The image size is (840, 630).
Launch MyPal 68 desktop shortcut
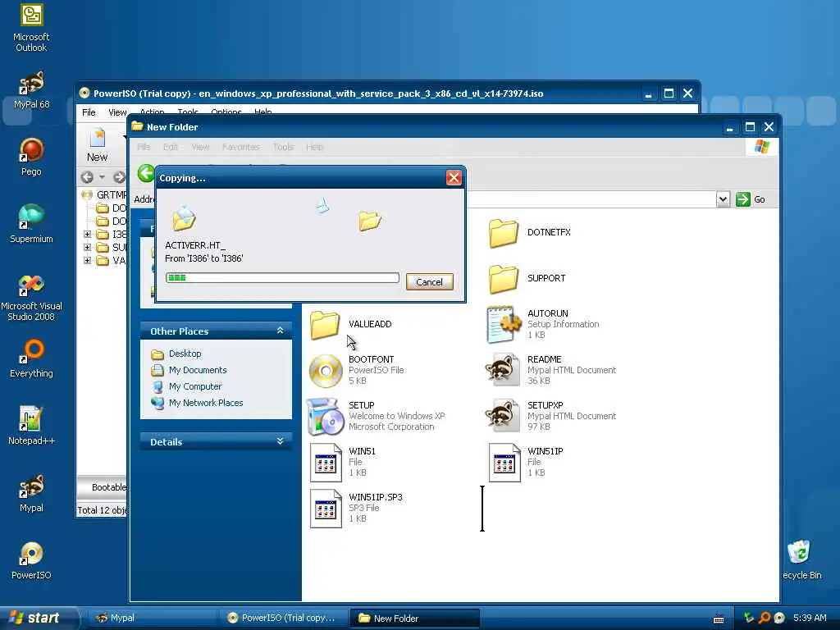(31, 89)
